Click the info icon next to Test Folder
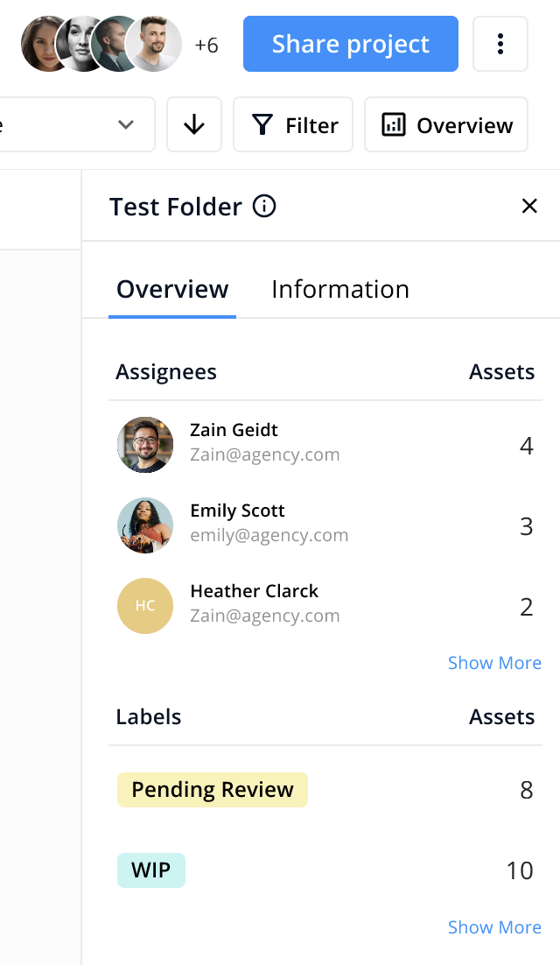The height and width of the screenshot is (965, 560). tap(264, 207)
